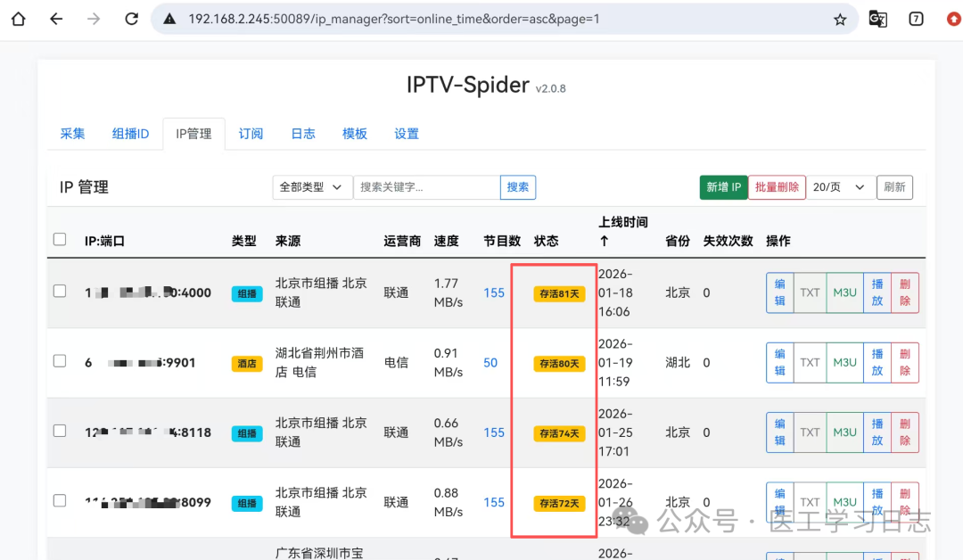Viewport: 963px width, 560px height.
Task: Open the 155 channel count link in first row
Action: pos(494,292)
